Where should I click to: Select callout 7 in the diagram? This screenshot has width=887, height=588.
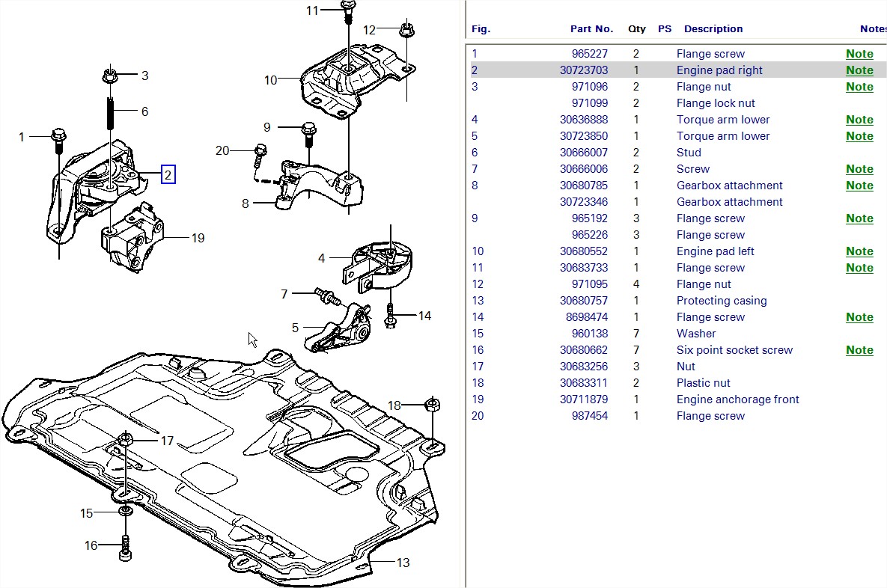[x=284, y=294]
